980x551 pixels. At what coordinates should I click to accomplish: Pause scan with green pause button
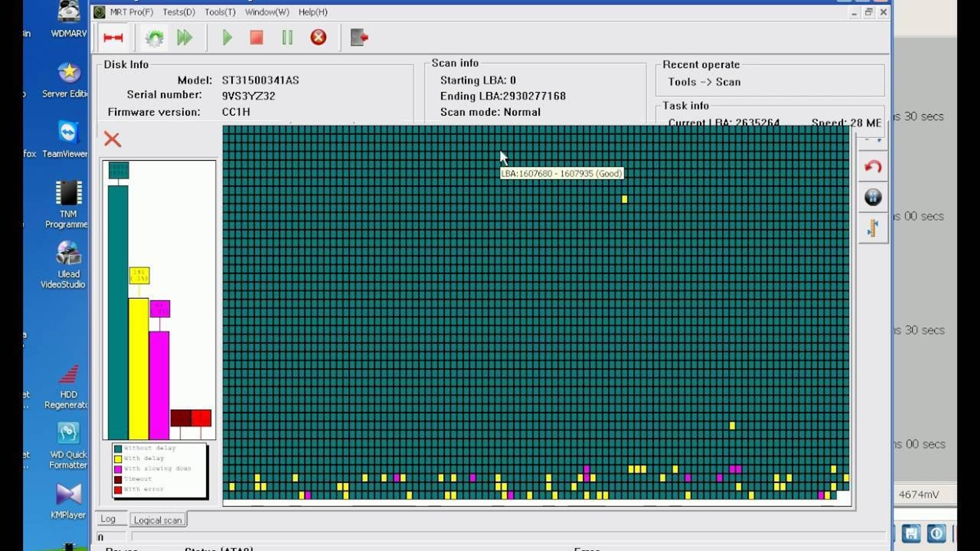click(287, 38)
